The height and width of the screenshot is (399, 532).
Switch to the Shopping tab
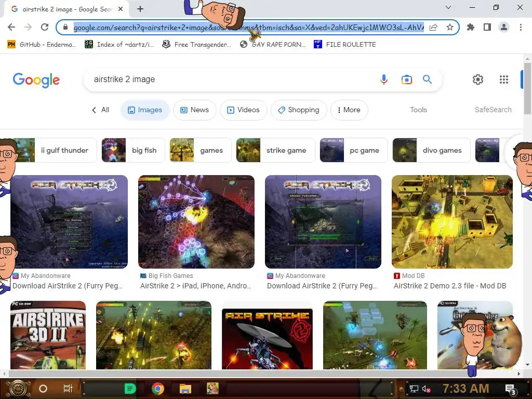(x=299, y=110)
